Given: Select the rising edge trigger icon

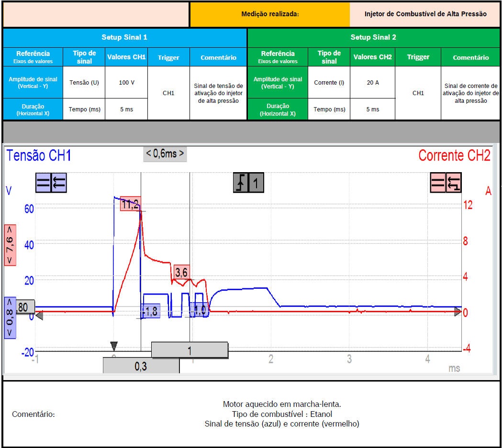Looking at the screenshot, I should (241, 183).
